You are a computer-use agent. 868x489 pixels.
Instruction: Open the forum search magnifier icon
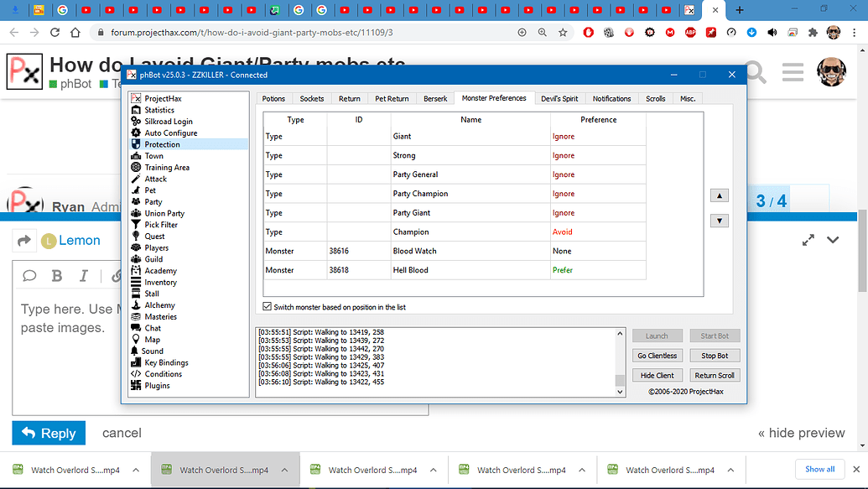[x=755, y=72]
